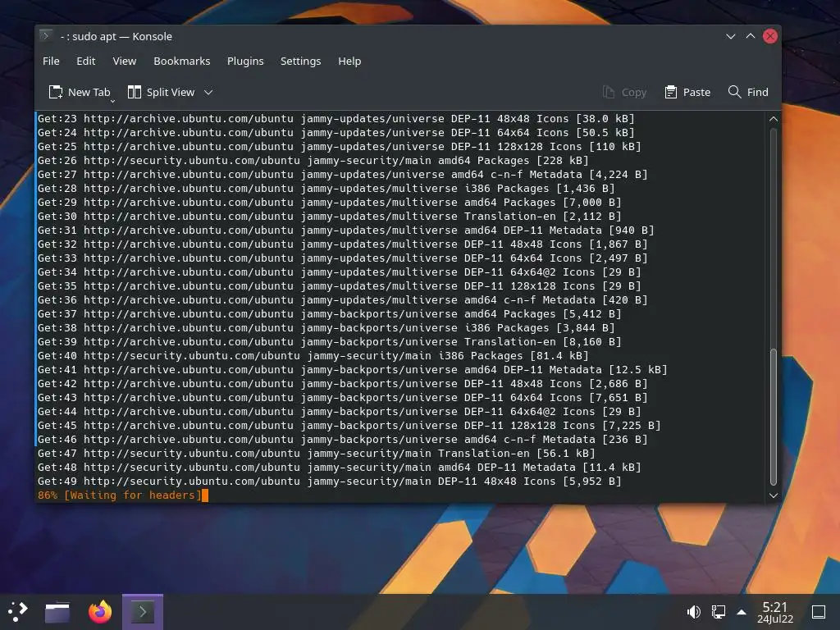Click the Get:37 jammy-backports amd64 Packages line
840x630 pixels.
(x=330, y=314)
